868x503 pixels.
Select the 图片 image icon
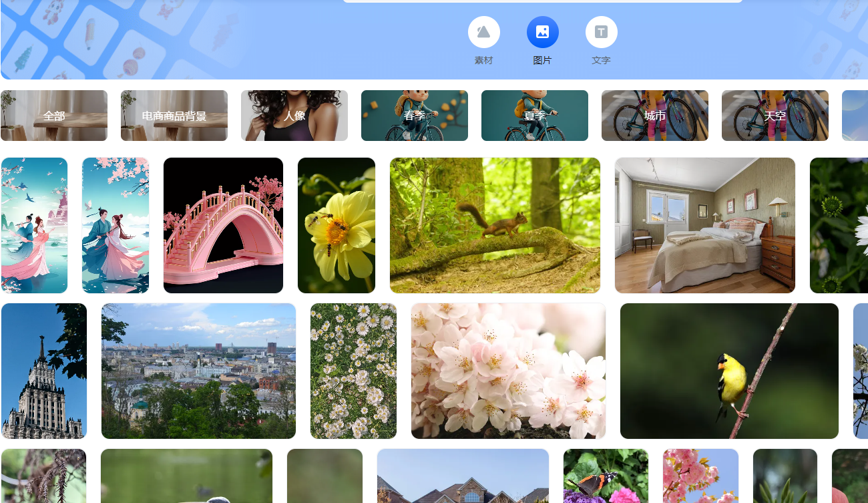point(543,32)
